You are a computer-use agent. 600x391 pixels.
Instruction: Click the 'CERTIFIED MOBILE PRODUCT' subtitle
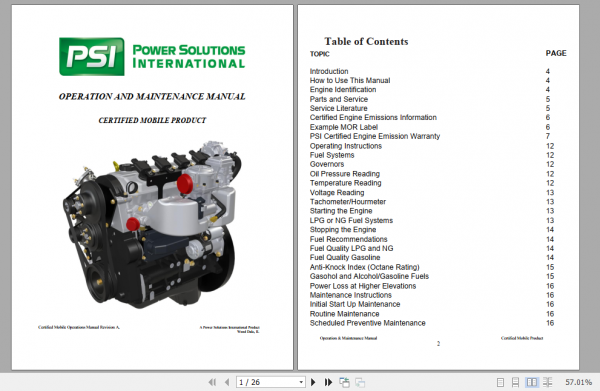tap(152, 120)
